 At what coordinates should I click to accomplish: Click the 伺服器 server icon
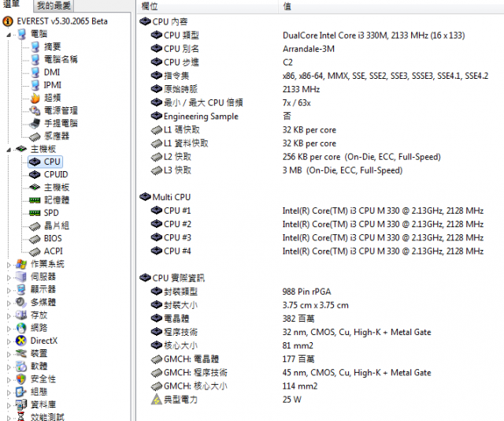21,277
